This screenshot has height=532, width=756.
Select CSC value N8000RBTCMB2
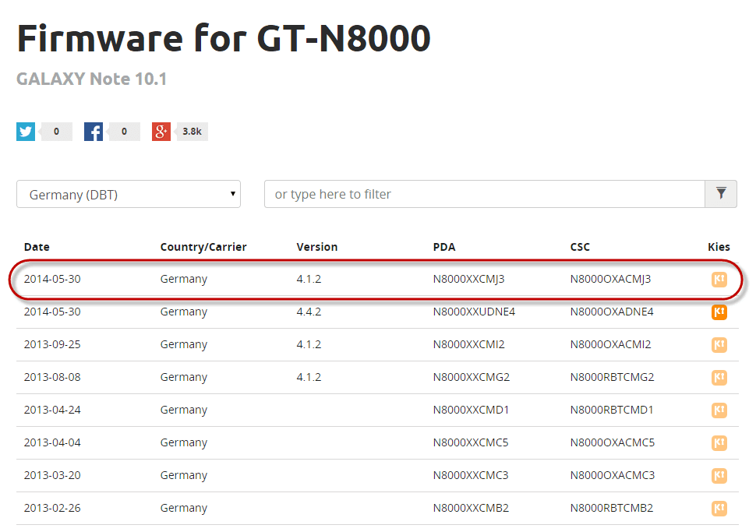click(612, 508)
